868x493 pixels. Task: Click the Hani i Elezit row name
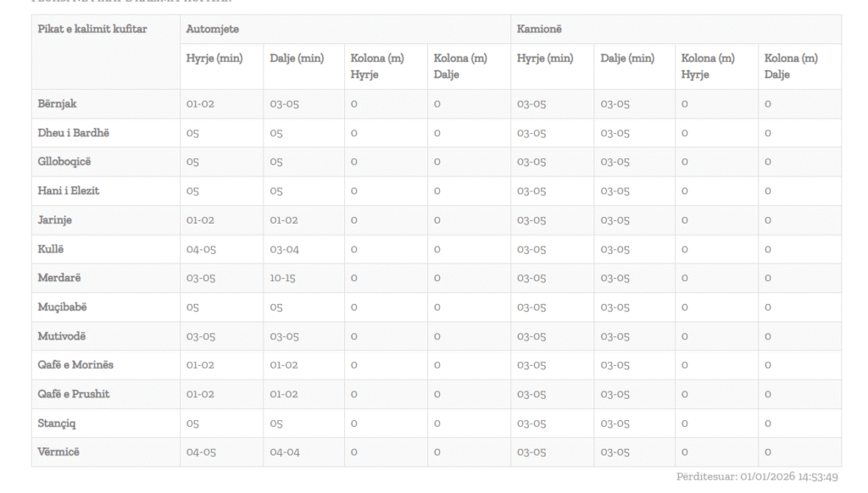point(69,191)
